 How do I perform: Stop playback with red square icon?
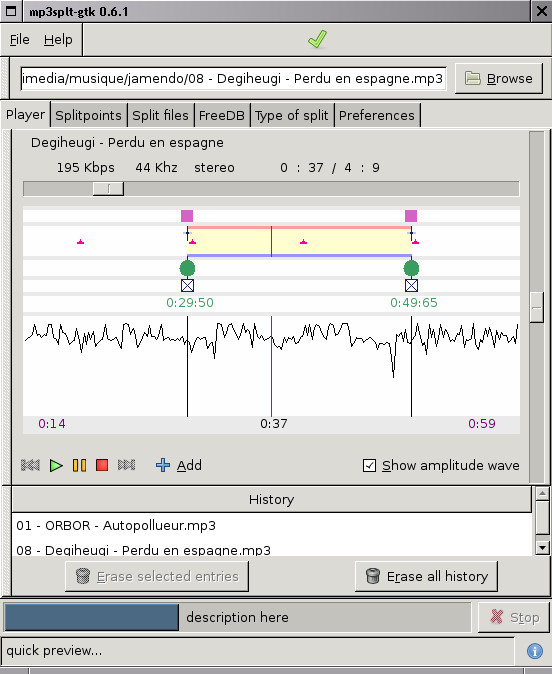click(102, 465)
